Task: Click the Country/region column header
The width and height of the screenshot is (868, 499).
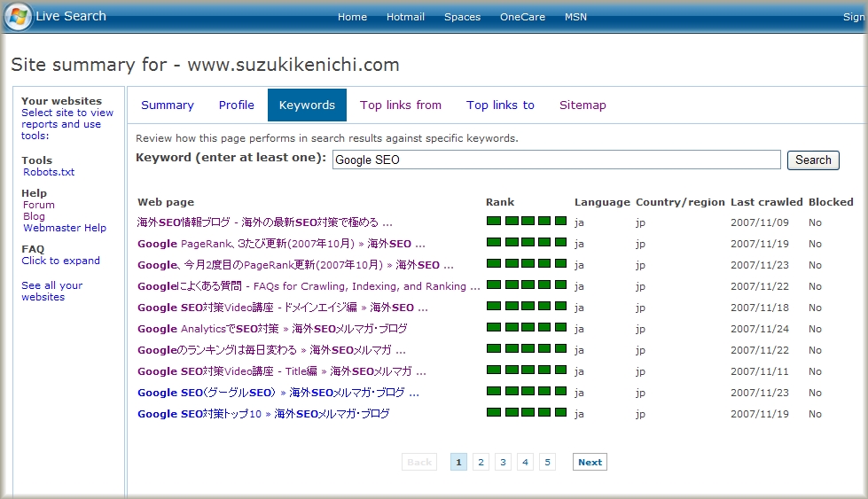Action: (680, 202)
